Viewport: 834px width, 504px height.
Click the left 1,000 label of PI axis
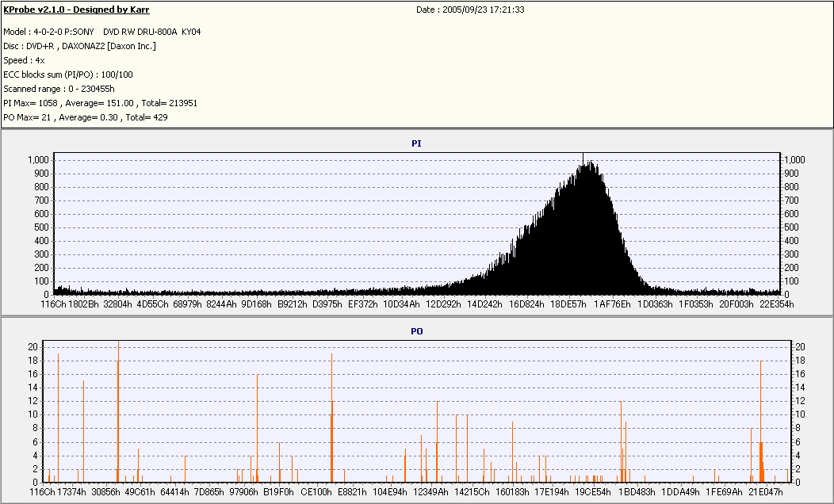(38, 160)
